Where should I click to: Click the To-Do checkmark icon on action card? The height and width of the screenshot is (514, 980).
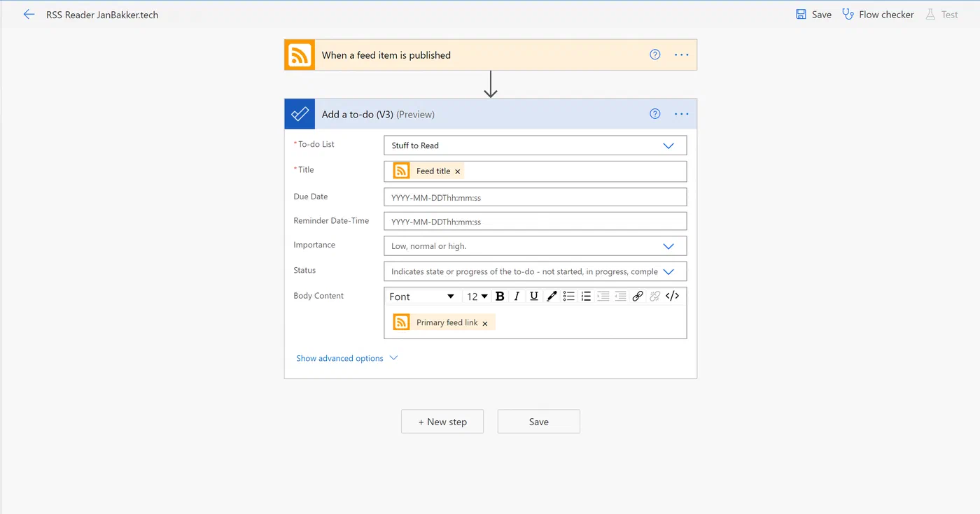(300, 114)
